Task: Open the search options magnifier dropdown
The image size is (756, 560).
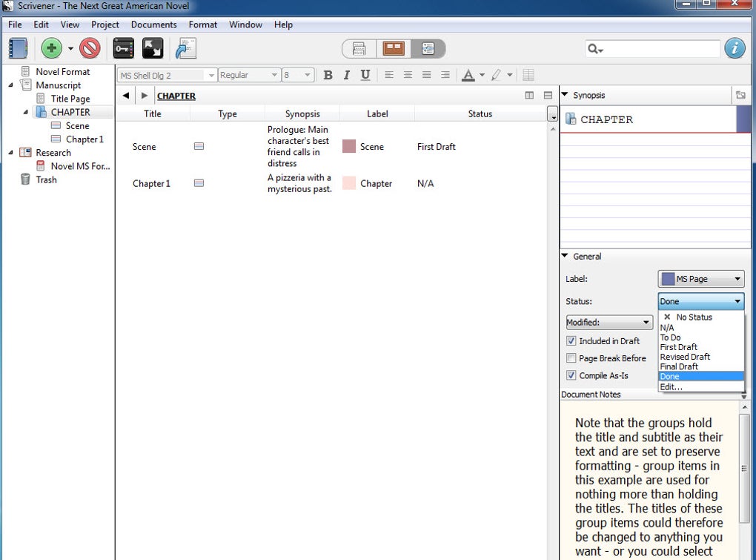Action: click(x=595, y=49)
